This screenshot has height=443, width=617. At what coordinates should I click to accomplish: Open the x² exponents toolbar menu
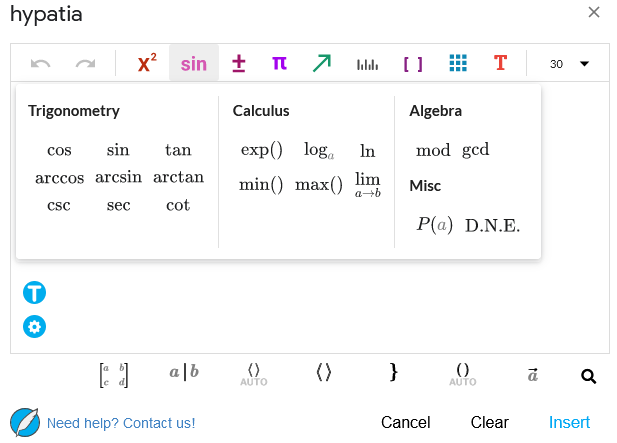pos(147,63)
